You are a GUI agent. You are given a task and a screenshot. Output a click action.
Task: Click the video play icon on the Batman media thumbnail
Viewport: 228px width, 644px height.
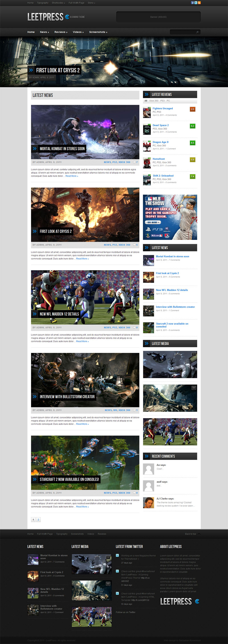pyautogui.click(x=194, y=354)
